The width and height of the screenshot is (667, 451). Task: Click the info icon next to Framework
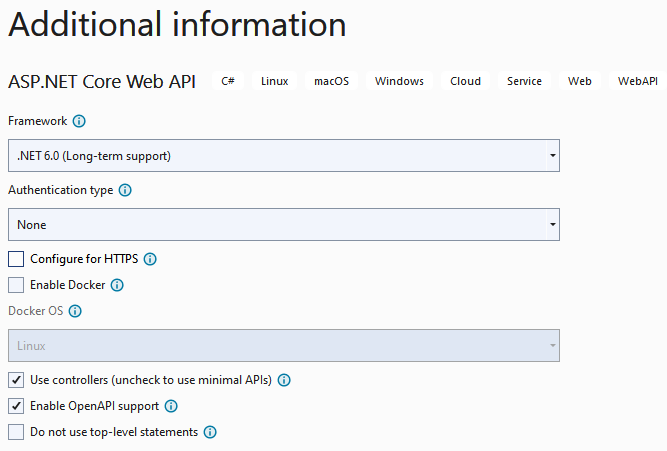pos(80,121)
